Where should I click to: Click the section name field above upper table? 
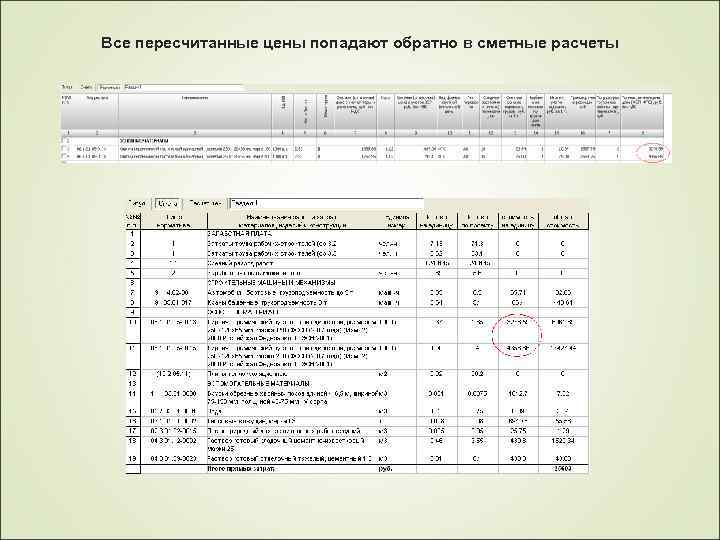point(183,87)
